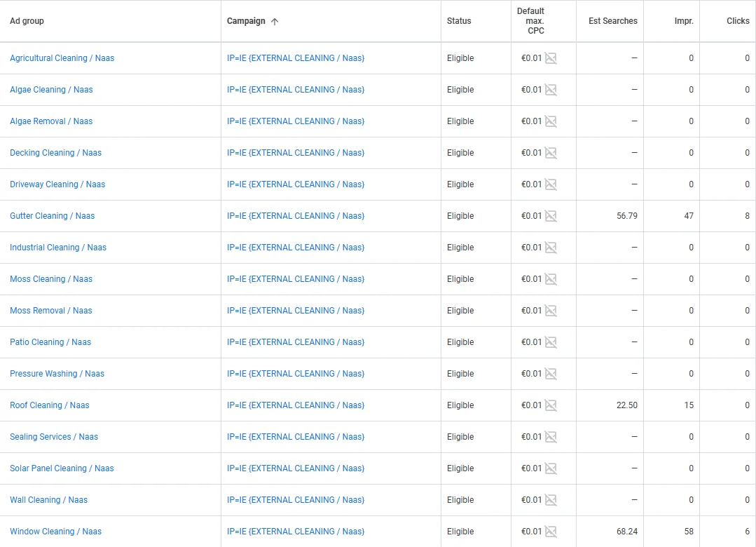Sort table by Ad group header

pos(27,21)
